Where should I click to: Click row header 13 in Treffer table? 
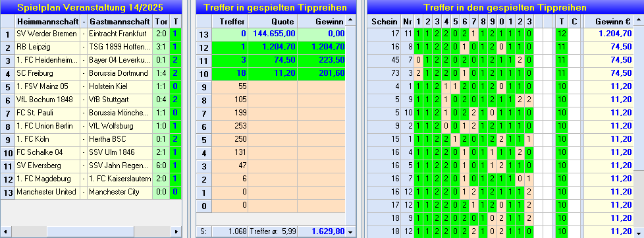click(203, 34)
